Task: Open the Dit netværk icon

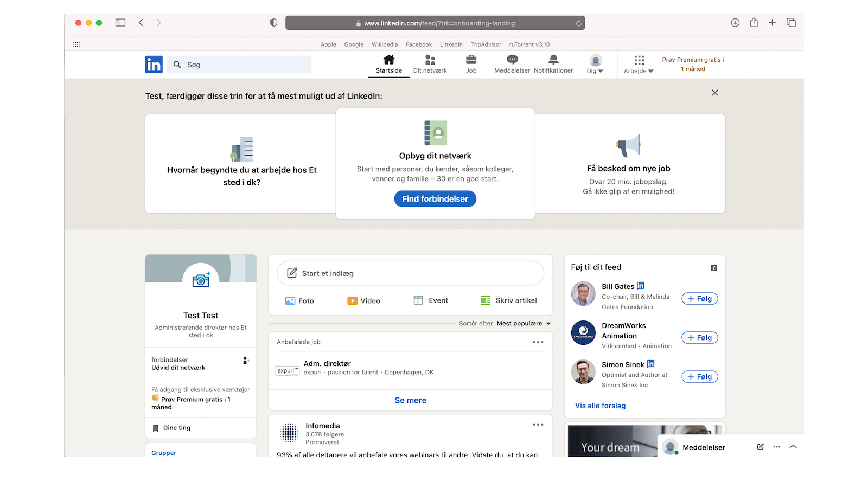Action: pos(430,61)
